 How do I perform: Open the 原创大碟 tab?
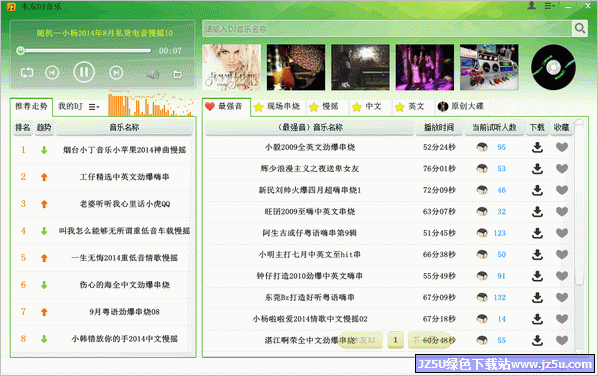tap(461, 106)
